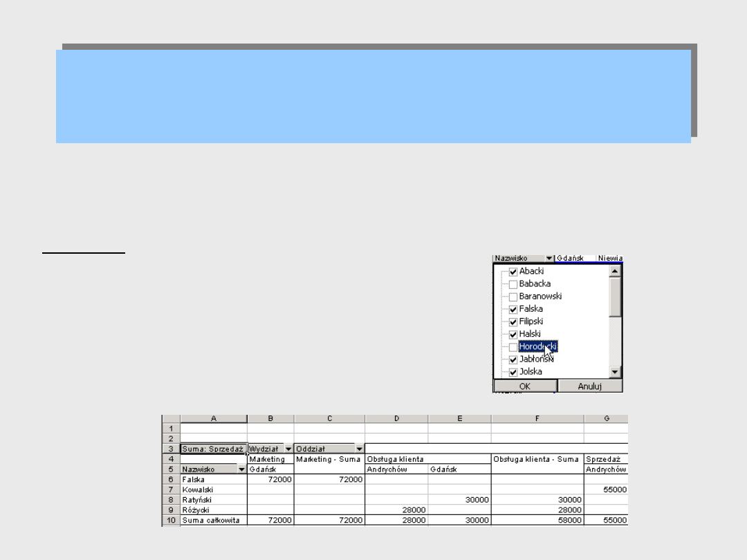Click the list scrollbar down arrow

pos(615,373)
